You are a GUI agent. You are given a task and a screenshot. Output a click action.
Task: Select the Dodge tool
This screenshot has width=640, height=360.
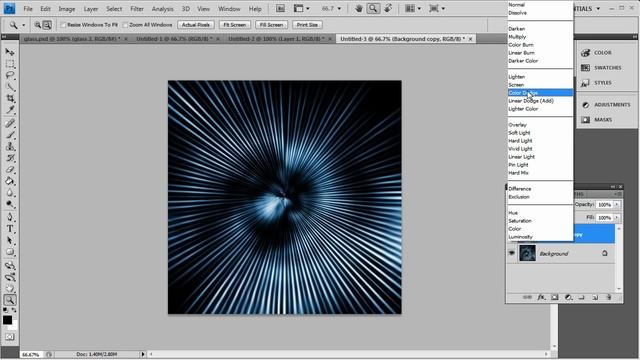click(10, 204)
